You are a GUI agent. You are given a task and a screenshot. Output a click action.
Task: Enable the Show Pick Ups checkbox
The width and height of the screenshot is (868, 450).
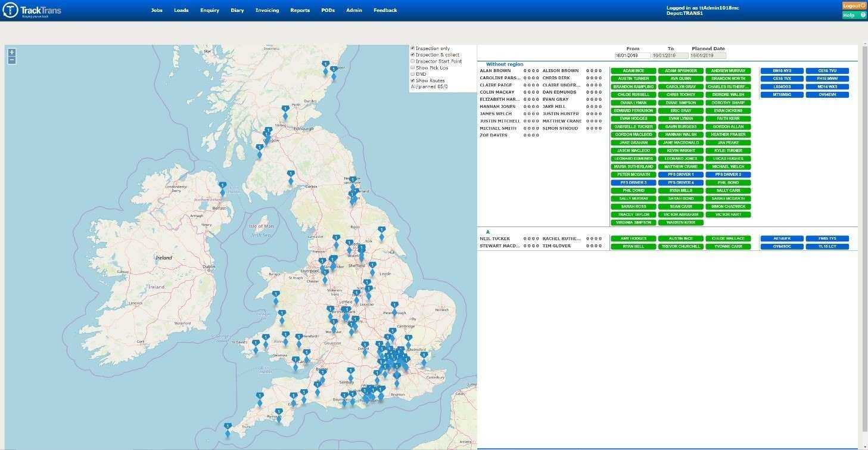tap(412, 67)
